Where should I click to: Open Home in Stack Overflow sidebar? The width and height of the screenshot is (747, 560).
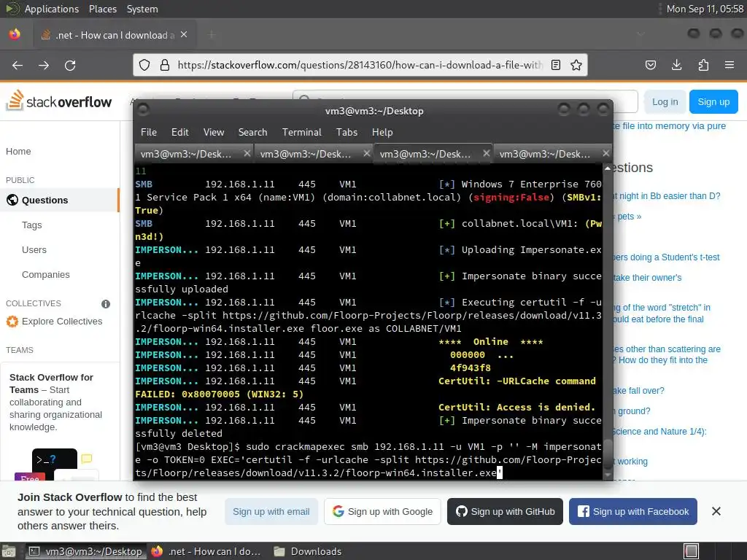point(18,152)
